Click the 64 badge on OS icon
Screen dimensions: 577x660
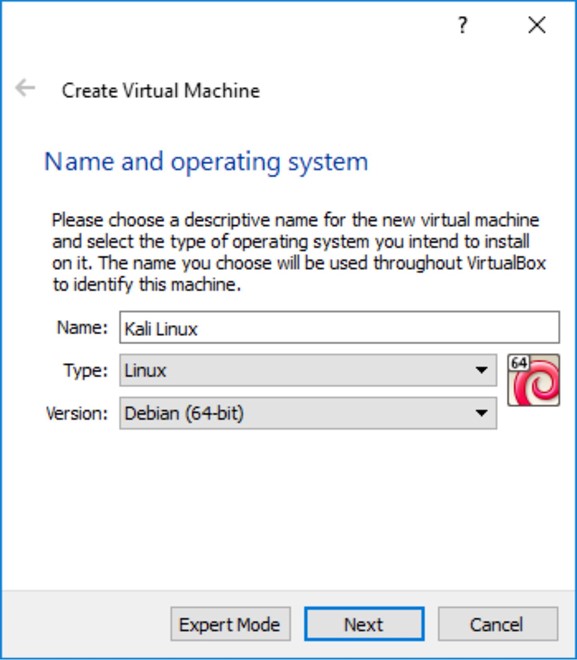tap(519, 362)
